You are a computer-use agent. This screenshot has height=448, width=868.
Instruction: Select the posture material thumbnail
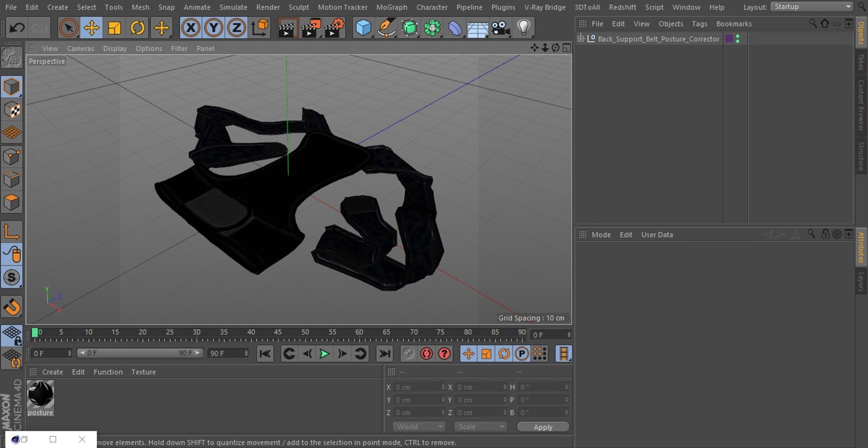tap(40, 394)
